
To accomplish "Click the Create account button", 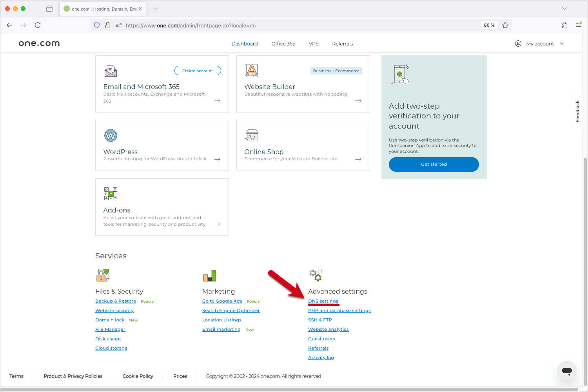I will [198, 71].
